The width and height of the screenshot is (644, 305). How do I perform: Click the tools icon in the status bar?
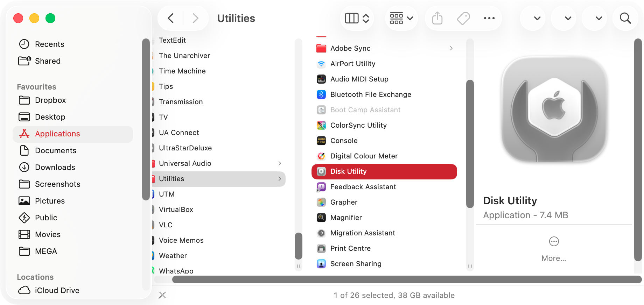162,295
